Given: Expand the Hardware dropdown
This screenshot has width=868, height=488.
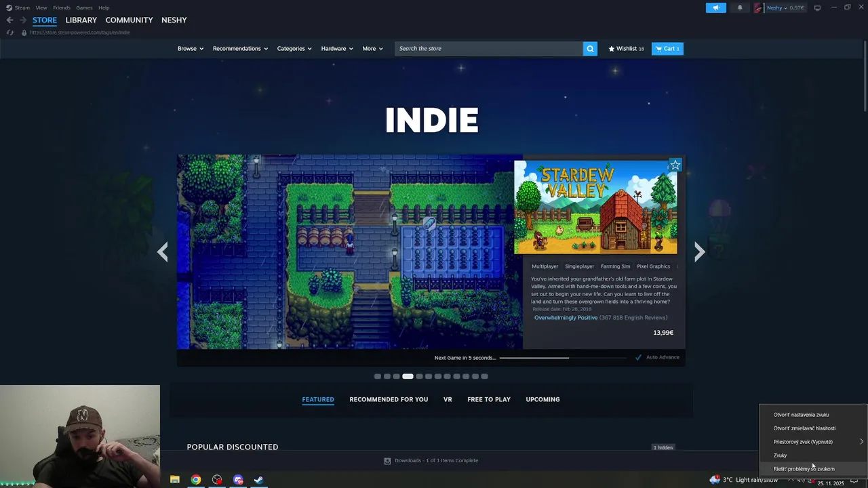Looking at the screenshot, I should point(337,49).
